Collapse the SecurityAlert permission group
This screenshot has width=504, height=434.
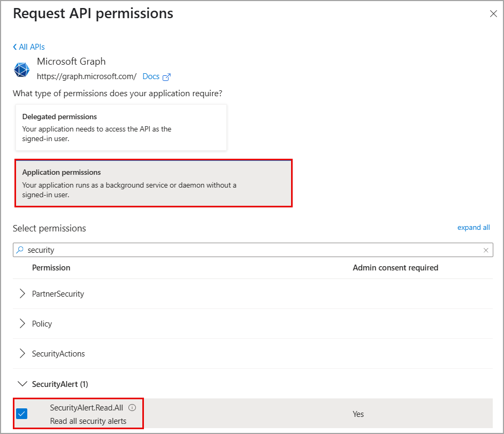coord(22,384)
